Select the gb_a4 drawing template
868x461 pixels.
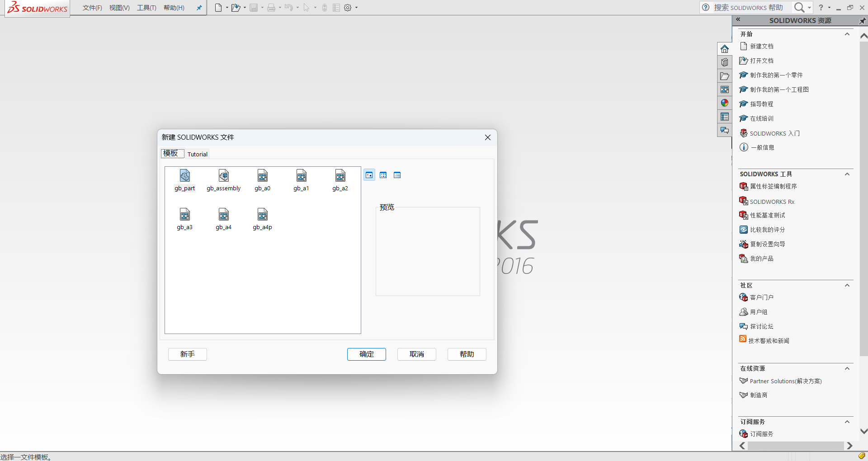[224, 219]
